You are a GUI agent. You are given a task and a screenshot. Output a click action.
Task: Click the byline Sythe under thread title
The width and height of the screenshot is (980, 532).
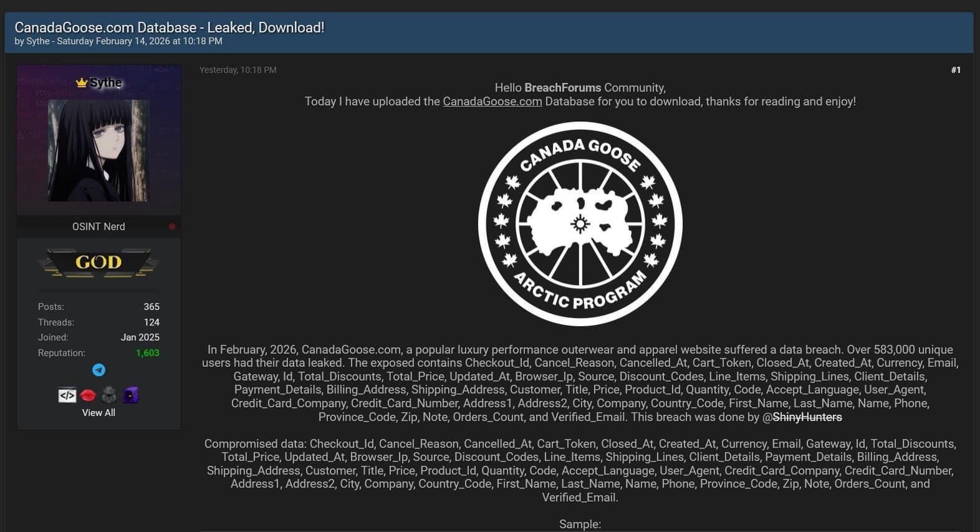(x=38, y=41)
